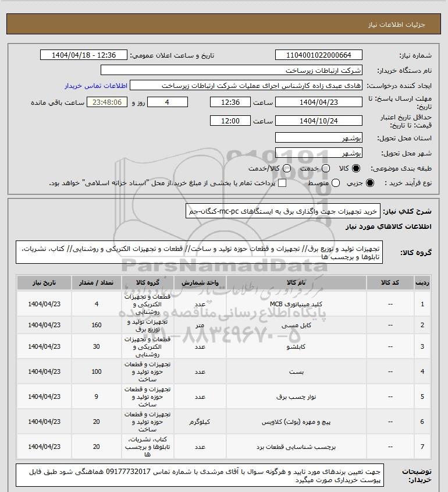Select the برچسب شناسایی قطعات برد cell
The width and height of the screenshot is (448, 492).
point(296,447)
